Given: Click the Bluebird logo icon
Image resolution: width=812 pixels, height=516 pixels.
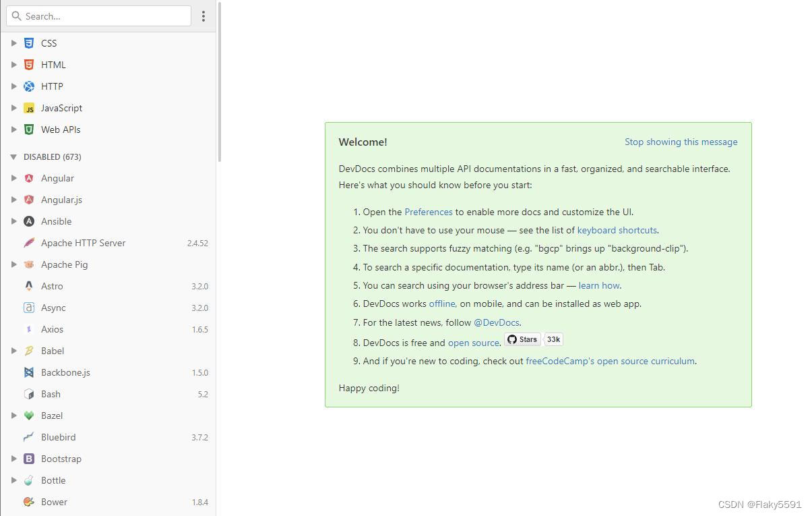Looking at the screenshot, I should 29,437.
